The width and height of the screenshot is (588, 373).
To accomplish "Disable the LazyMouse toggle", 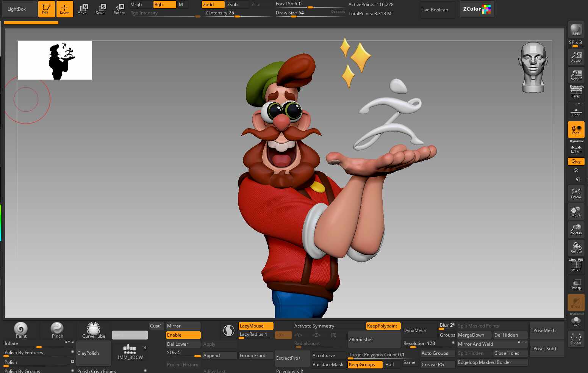I will [x=256, y=326].
